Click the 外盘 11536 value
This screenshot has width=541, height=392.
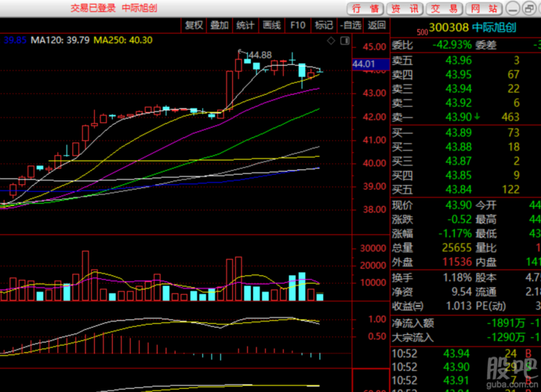point(457,262)
